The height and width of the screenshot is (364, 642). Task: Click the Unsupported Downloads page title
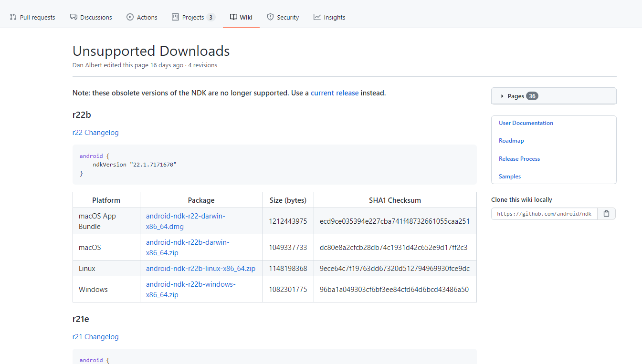(x=151, y=51)
